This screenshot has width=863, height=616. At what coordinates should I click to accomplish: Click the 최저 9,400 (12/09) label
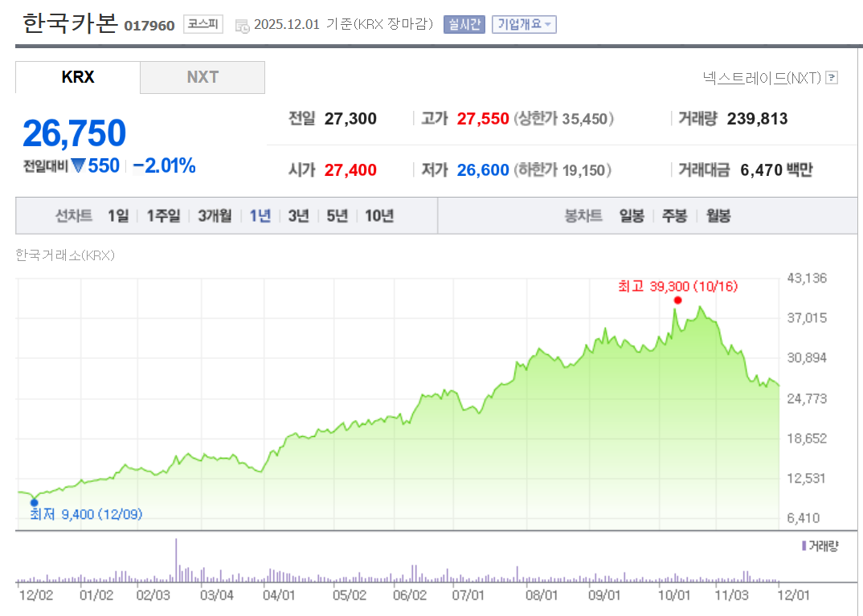point(86,514)
